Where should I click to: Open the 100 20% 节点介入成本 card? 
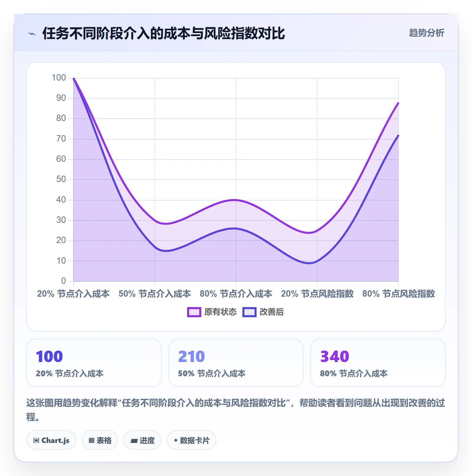94,363
